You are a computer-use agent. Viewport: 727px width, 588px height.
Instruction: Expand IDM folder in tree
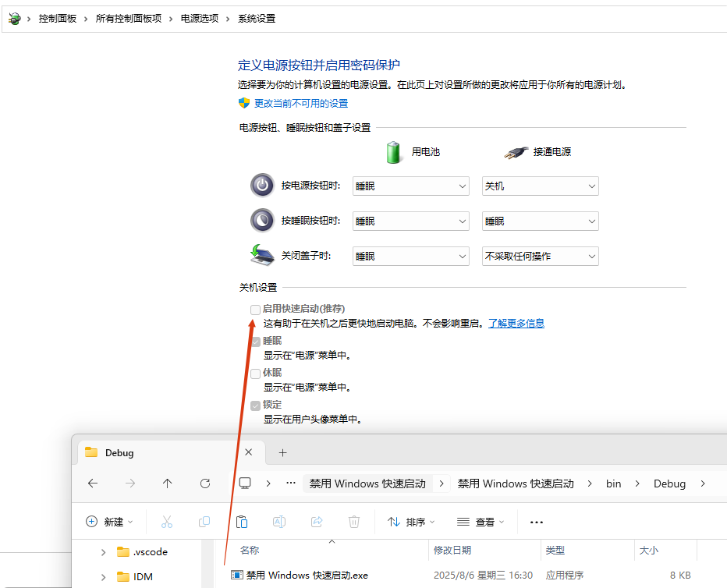(104, 577)
